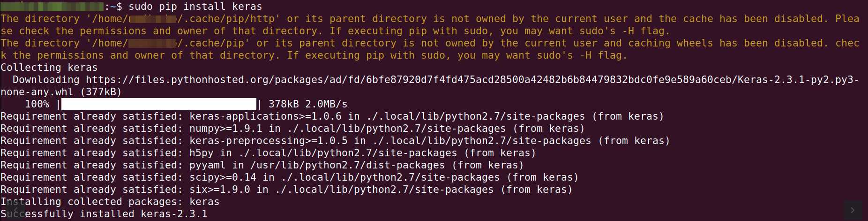Click the keras-preprocessing>=1.0.5 requirement text
The image size is (868, 221).
point(269,141)
